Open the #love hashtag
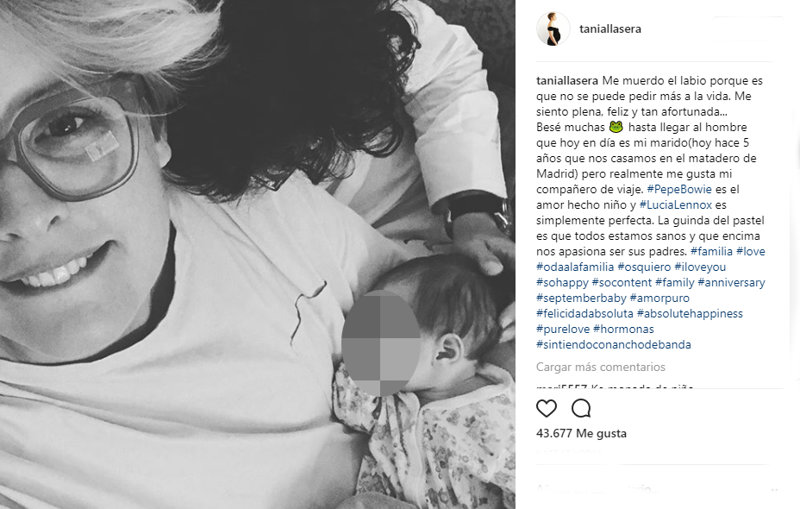 [751, 251]
